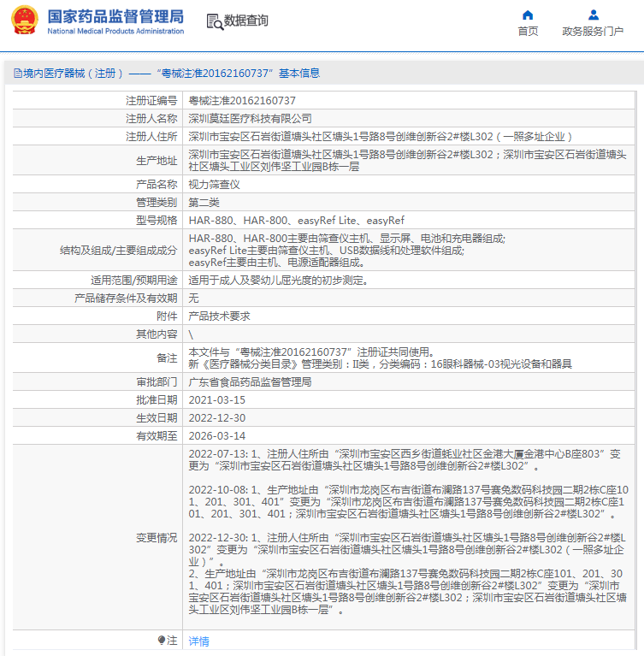Click 国家药品监督管理局 title text

pyautogui.click(x=115, y=17)
